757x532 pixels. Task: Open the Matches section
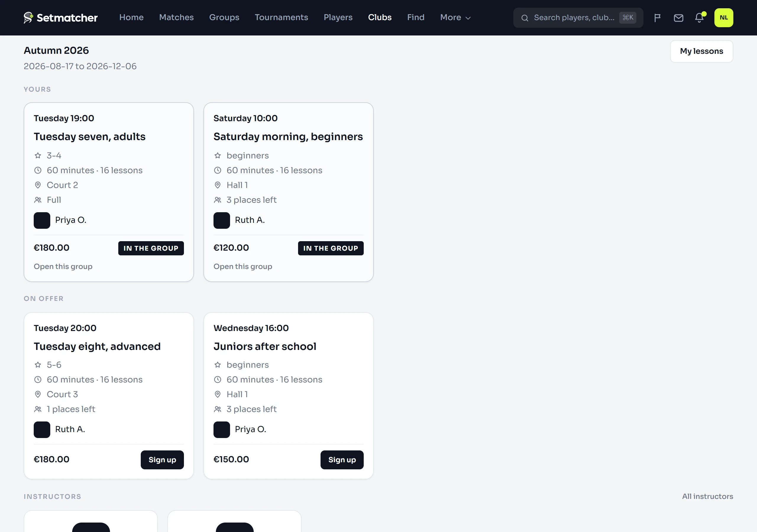pos(177,17)
